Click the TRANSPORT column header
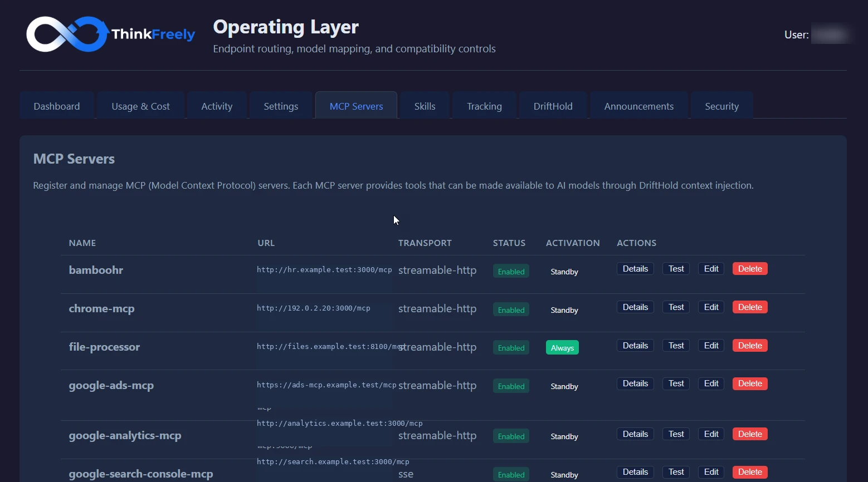The height and width of the screenshot is (482, 868). 425,243
